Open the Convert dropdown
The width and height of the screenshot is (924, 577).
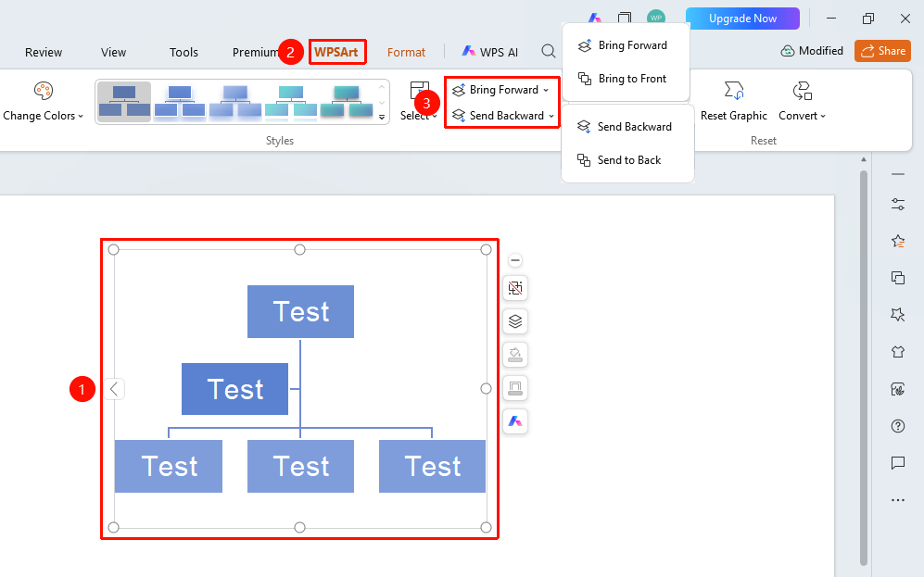[x=802, y=101]
